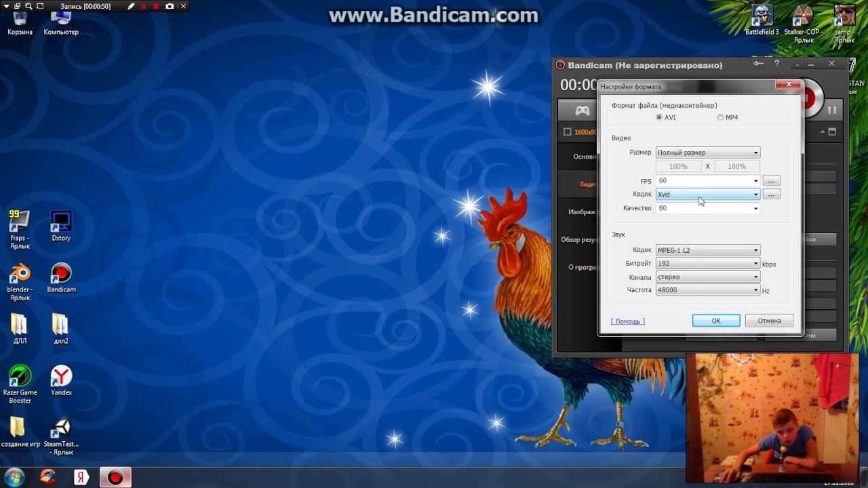Click the key registration icon in Bandicam
868x488 pixels.
tap(759, 64)
